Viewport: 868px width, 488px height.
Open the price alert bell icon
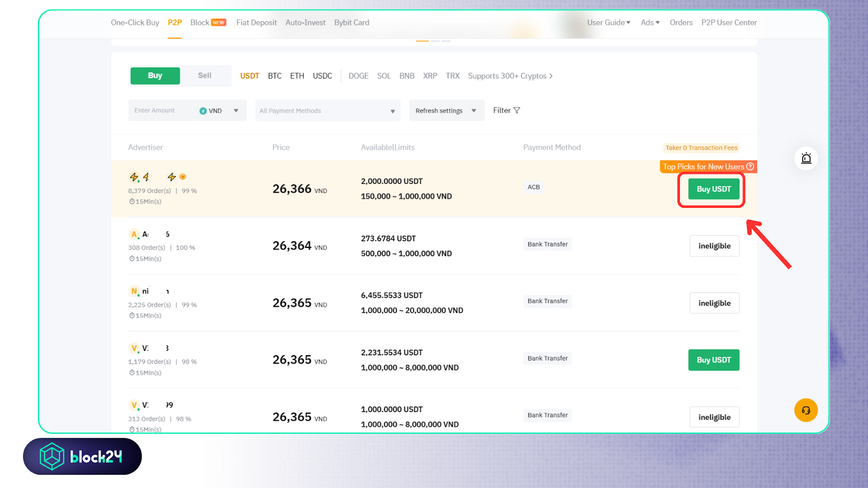[806, 158]
